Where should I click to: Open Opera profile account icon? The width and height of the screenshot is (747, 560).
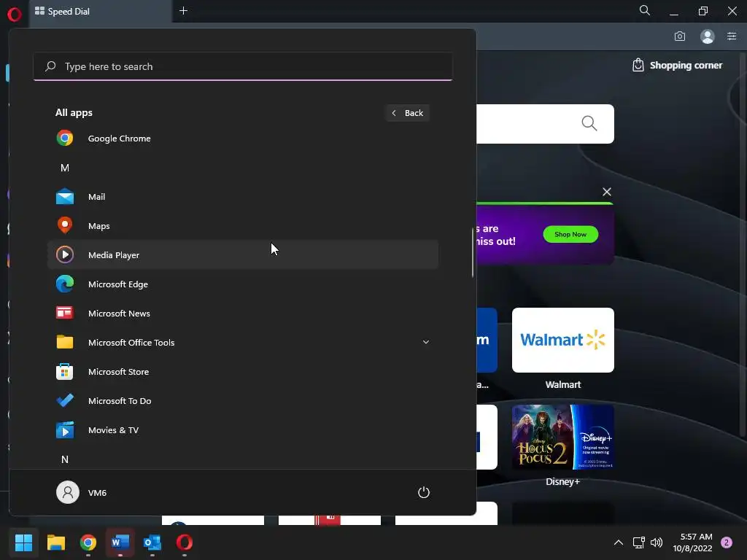pos(708,36)
